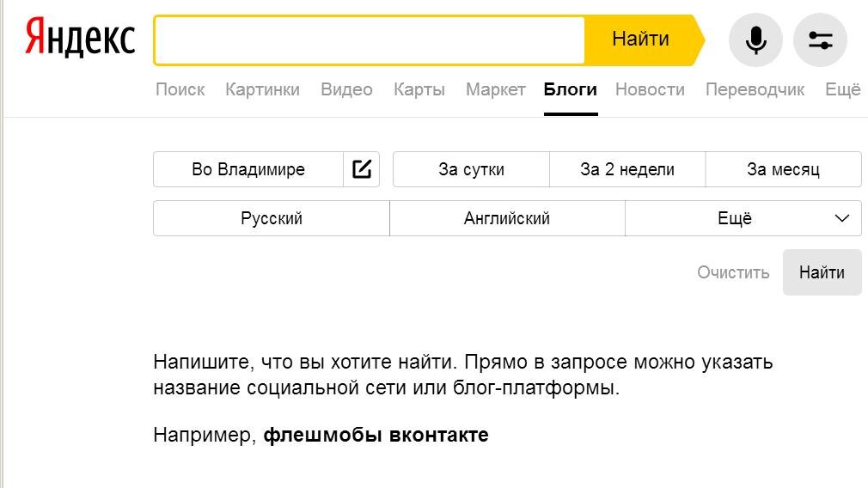Open Картинки tab
This screenshot has height=488, width=868.
(x=262, y=89)
